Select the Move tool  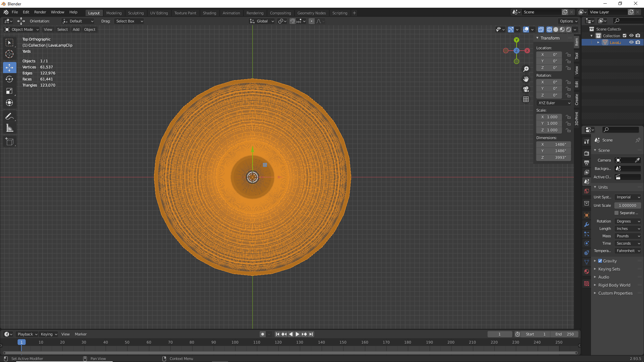click(x=9, y=67)
